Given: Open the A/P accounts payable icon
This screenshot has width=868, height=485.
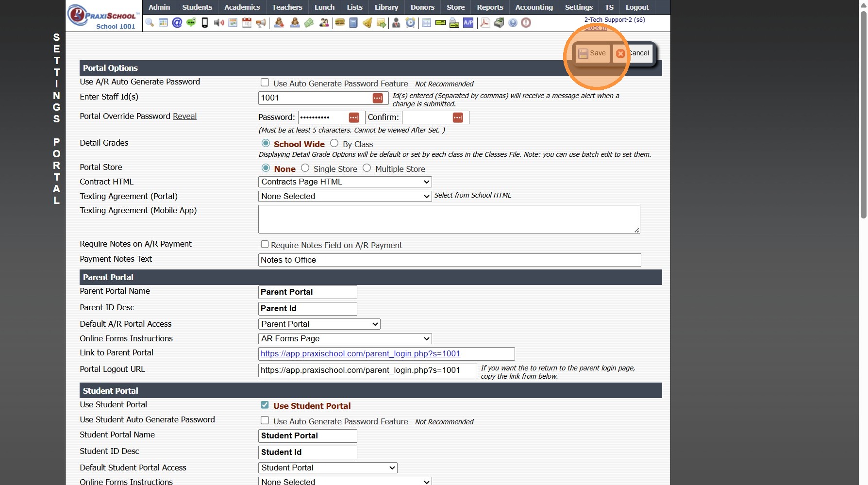Looking at the screenshot, I should pyautogui.click(x=468, y=23).
